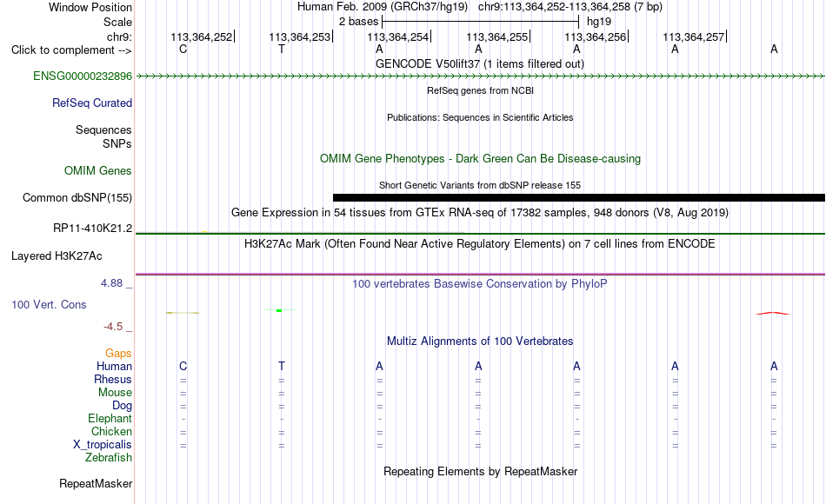Click the -4.5 PhyloP lower scale value
Viewport: 826px width, 504px height.
[113, 327]
